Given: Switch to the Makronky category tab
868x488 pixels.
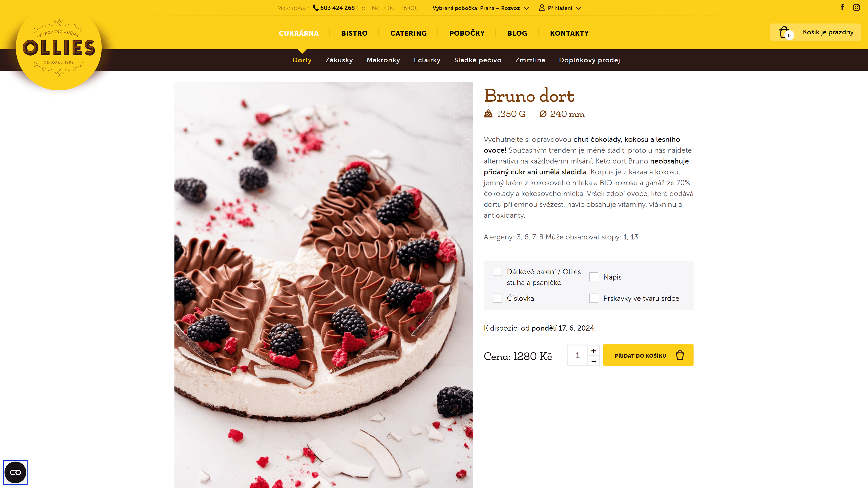Looking at the screenshot, I should (383, 60).
